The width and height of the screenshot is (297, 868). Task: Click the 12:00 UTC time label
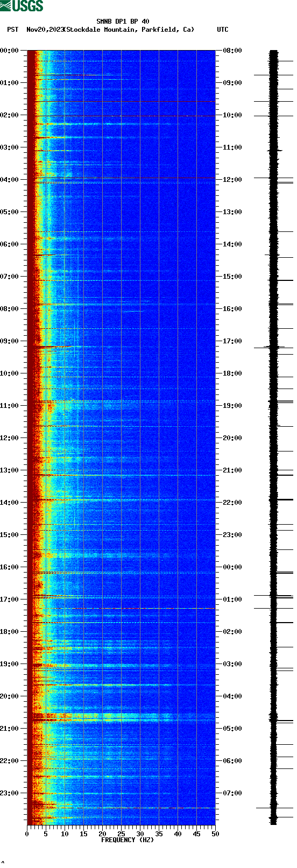coord(232,180)
